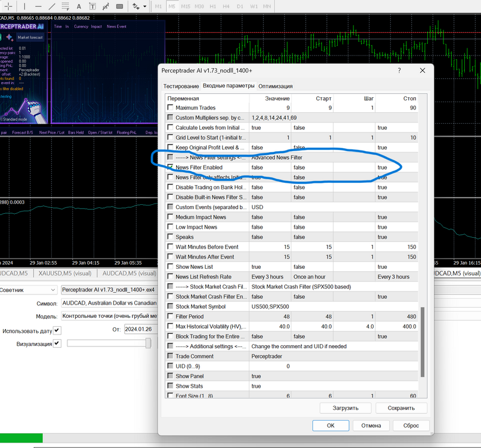Click the dialog help question mark

(399, 70)
